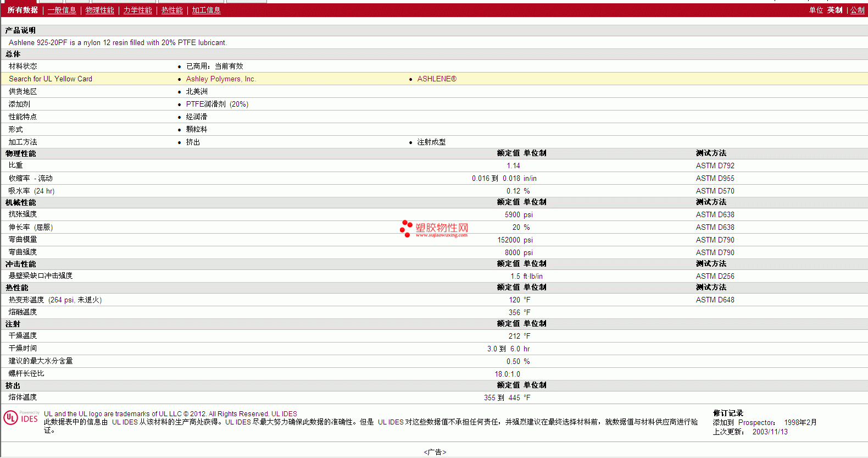Screen dimensions: 868x458
Task: Click the 熔融温度 value 356
Action: click(514, 313)
